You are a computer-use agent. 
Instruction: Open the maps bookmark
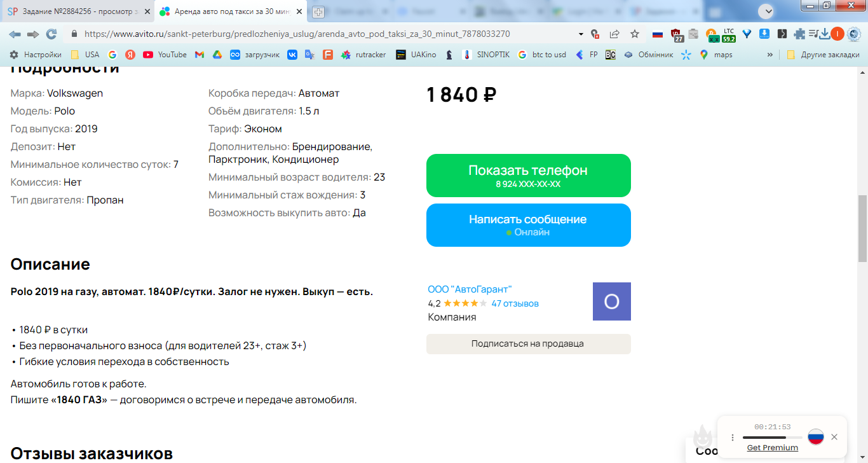point(716,55)
